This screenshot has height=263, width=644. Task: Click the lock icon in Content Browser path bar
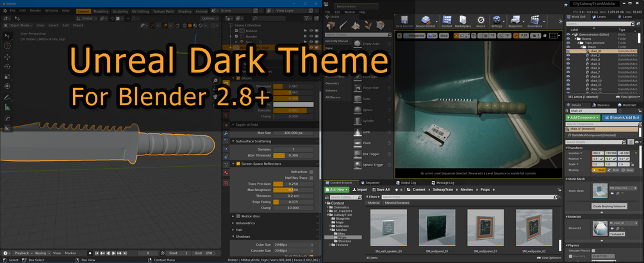pyautogui.click(x=559, y=190)
